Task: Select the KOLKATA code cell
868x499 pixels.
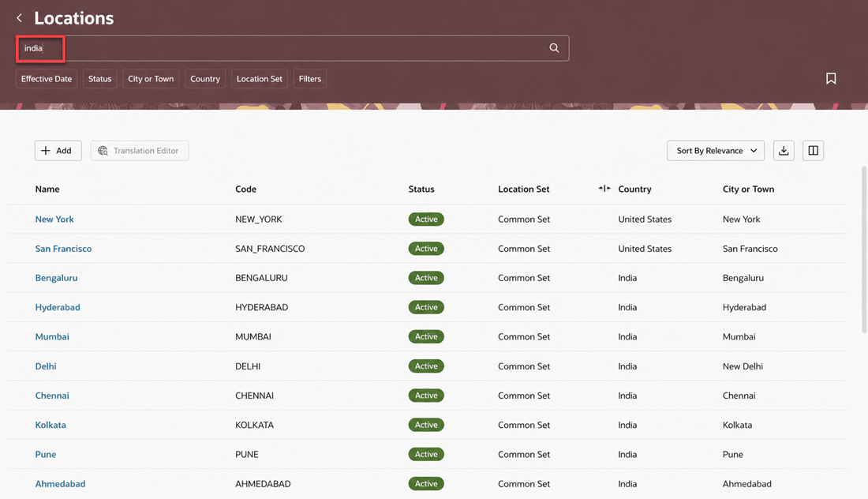Action: coord(254,425)
